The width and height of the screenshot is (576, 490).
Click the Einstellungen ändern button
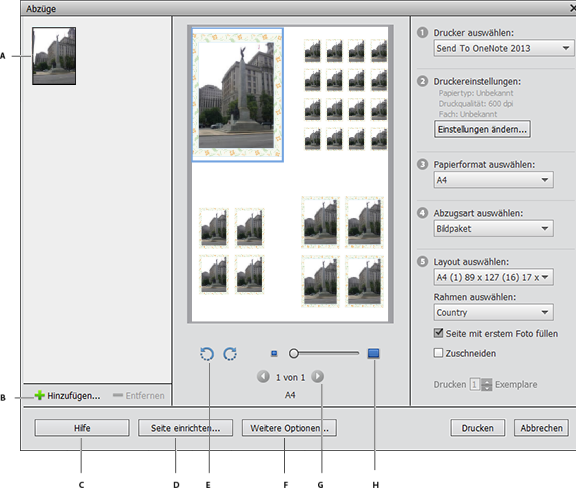[482, 129]
